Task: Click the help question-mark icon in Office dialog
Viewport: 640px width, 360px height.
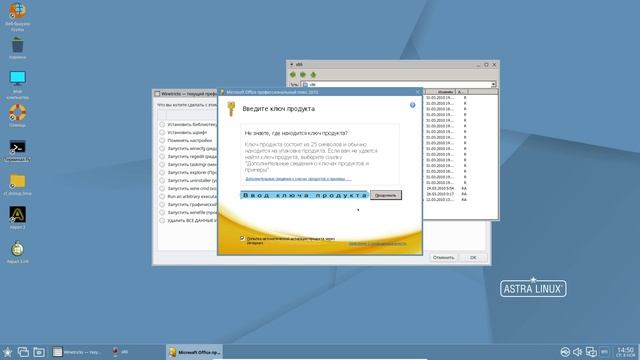Action: (x=413, y=105)
